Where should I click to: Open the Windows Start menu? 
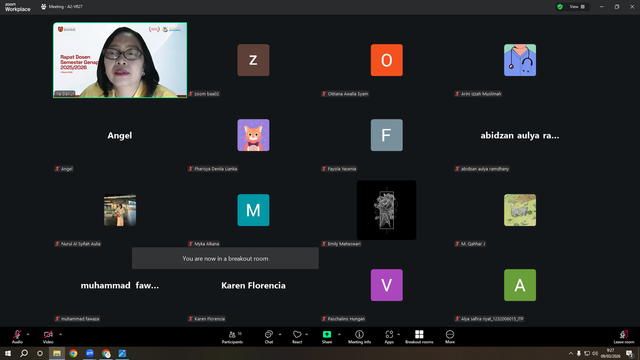point(8,353)
